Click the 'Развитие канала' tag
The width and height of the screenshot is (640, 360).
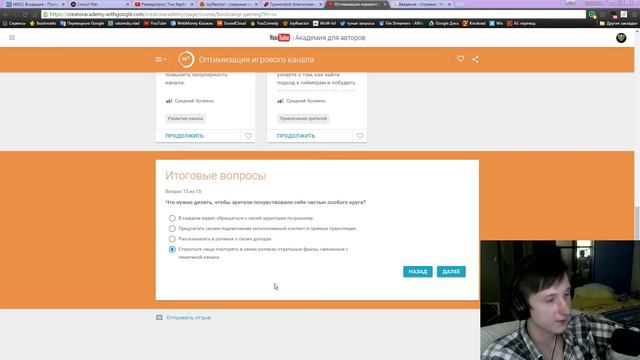click(185, 118)
